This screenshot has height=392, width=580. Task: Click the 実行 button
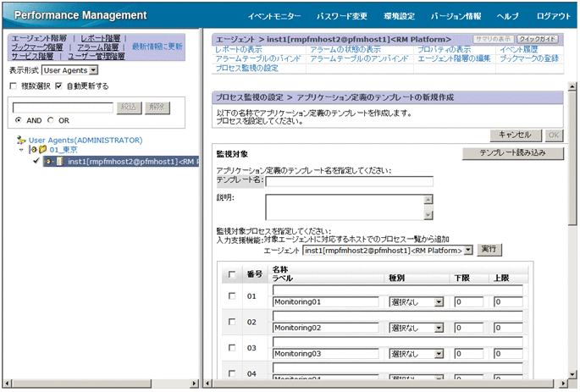(489, 250)
